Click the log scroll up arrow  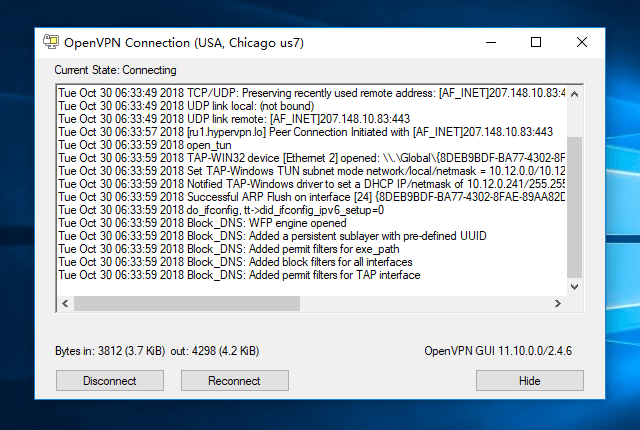[x=574, y=94]
